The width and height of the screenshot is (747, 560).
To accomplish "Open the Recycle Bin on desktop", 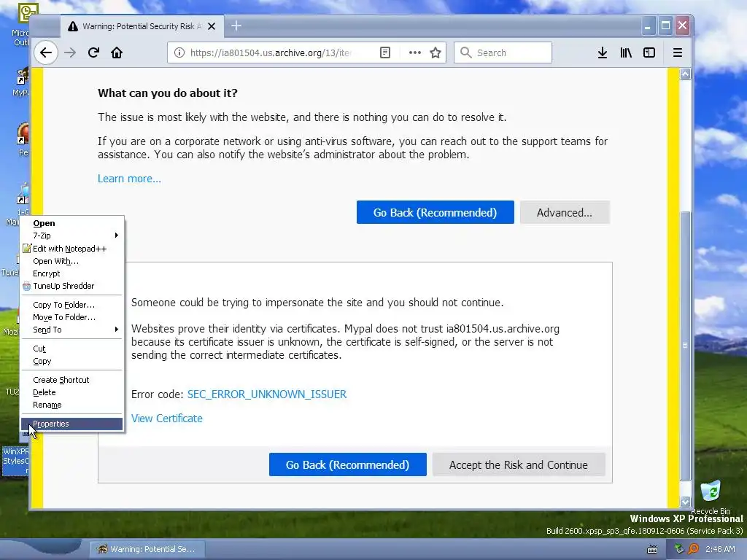I will tap(711, 497).
